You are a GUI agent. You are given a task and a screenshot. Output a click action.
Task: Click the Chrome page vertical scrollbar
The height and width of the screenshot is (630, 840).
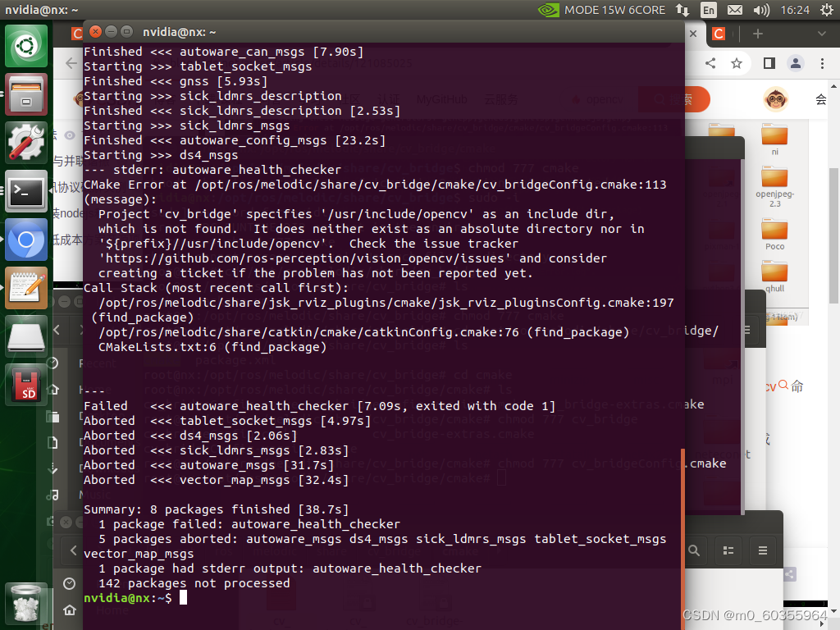point(833,235)
